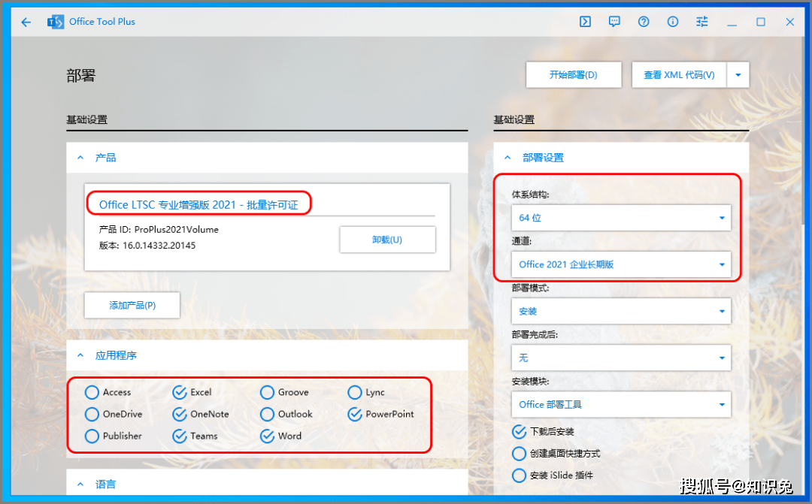The height and width of the screenshot is (504, 812).
Task: Open the about info icon
Action: pyautogui.click(x=673, y=22)
